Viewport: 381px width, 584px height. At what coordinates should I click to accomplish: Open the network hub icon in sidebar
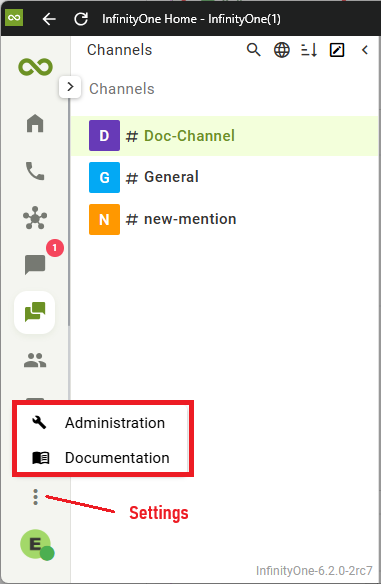pyautogui.click(x=35, y=218)
